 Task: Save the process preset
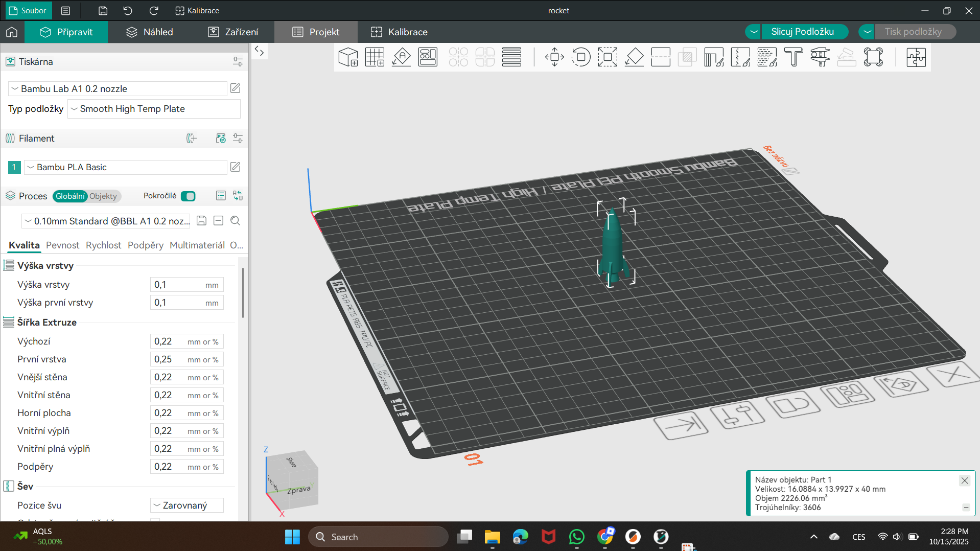201,221
